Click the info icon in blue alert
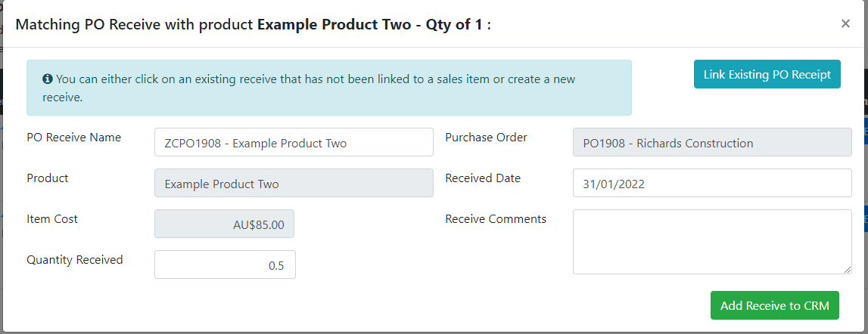 (47, 79)
